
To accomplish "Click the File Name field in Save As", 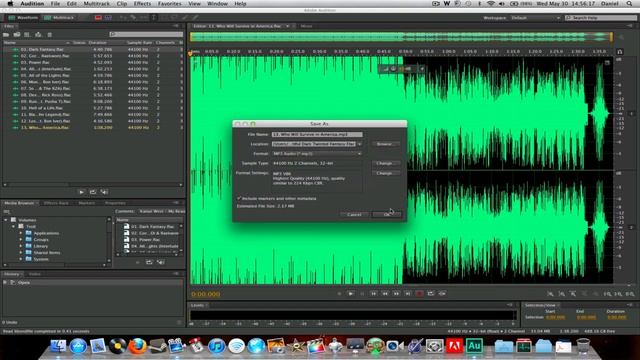I will pyautogui.click(x=317, y=134).
